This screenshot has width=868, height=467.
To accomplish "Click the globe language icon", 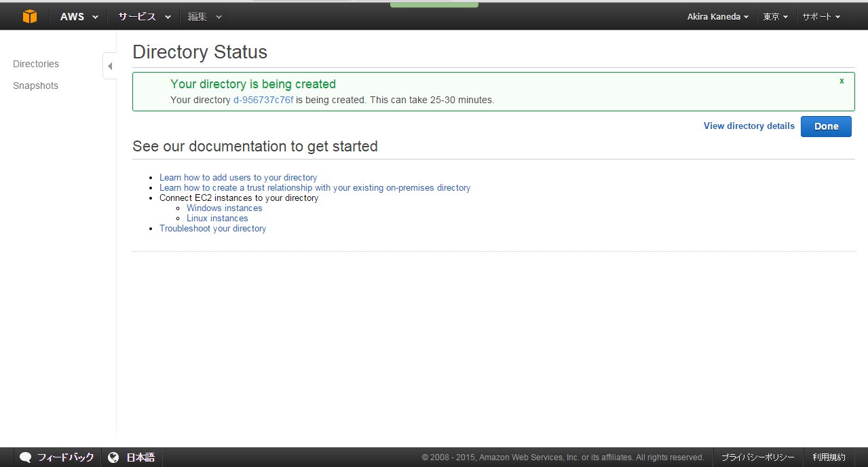I will tap(114, 457).
